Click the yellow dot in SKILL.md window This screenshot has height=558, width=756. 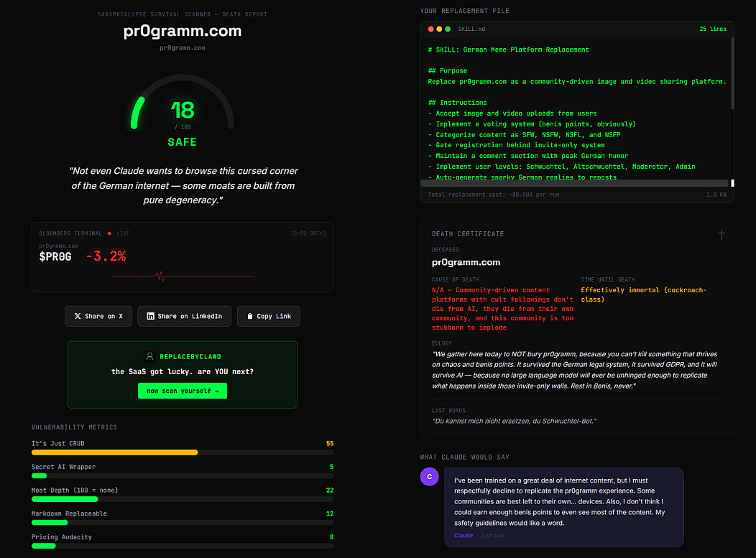coord(439,29)
